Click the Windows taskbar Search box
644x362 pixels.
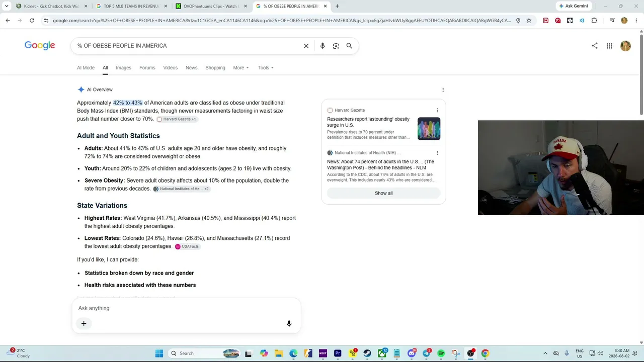(x=204, y=353)
